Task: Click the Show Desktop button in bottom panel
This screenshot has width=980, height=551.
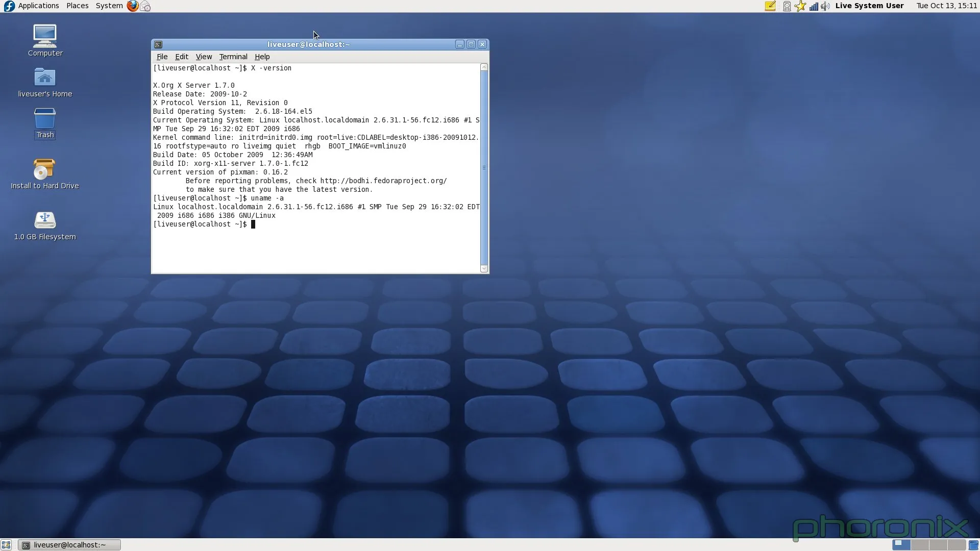Action: tap(6, 545)
